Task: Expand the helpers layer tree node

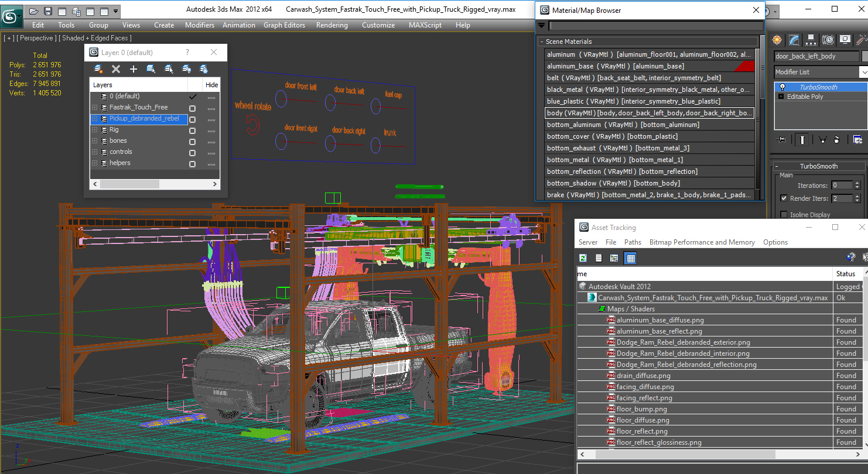Action: (94, 163)
